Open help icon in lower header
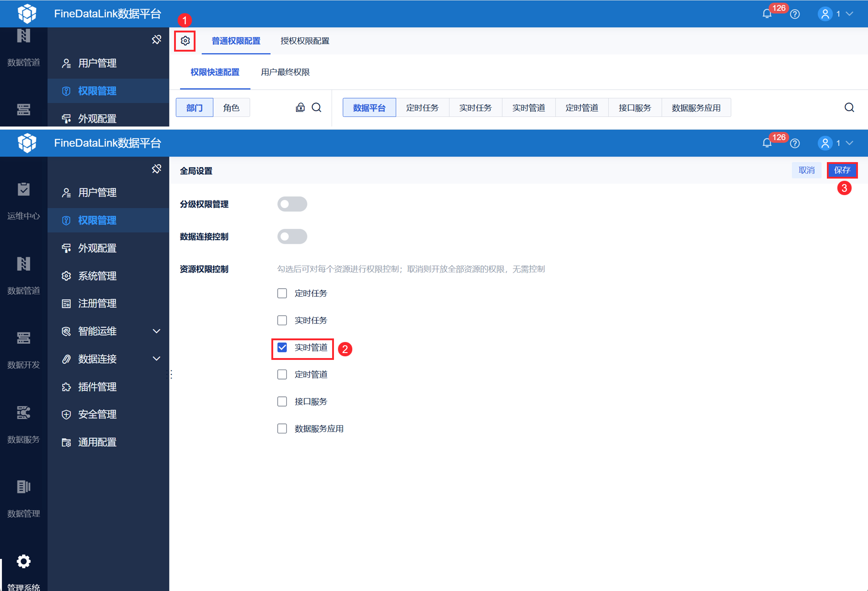This screenshot has width=868, height=591. tap(795, 143)
